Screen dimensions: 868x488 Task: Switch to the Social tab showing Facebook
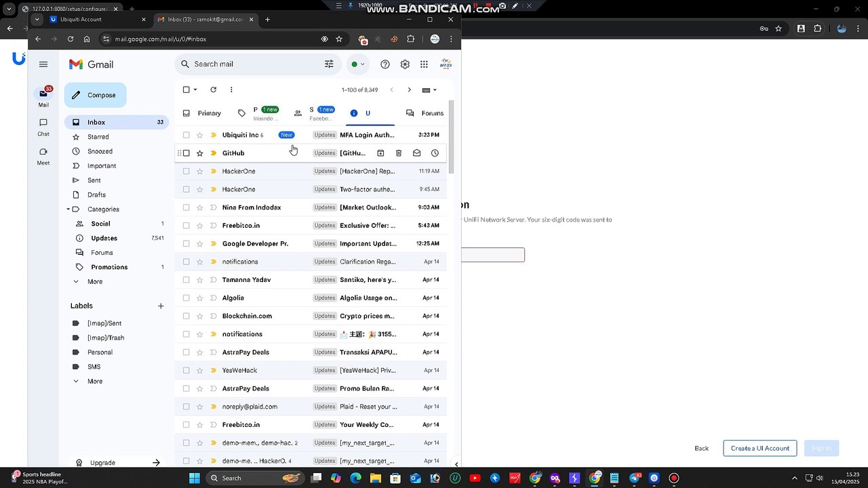[315, 113]
